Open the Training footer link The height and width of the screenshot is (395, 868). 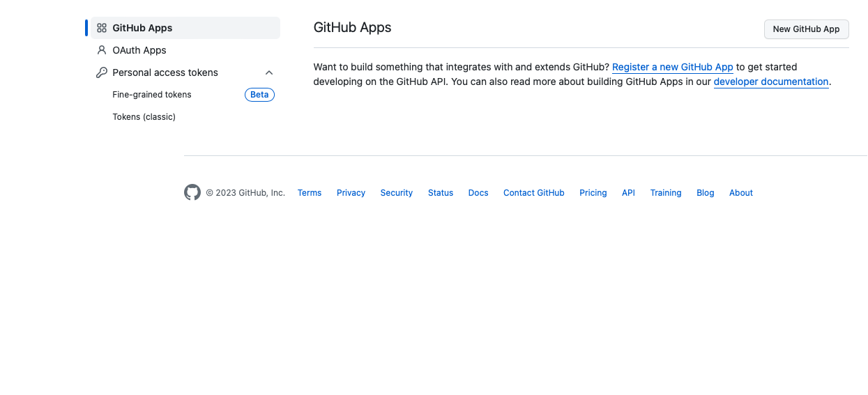[x=666, y=193]
